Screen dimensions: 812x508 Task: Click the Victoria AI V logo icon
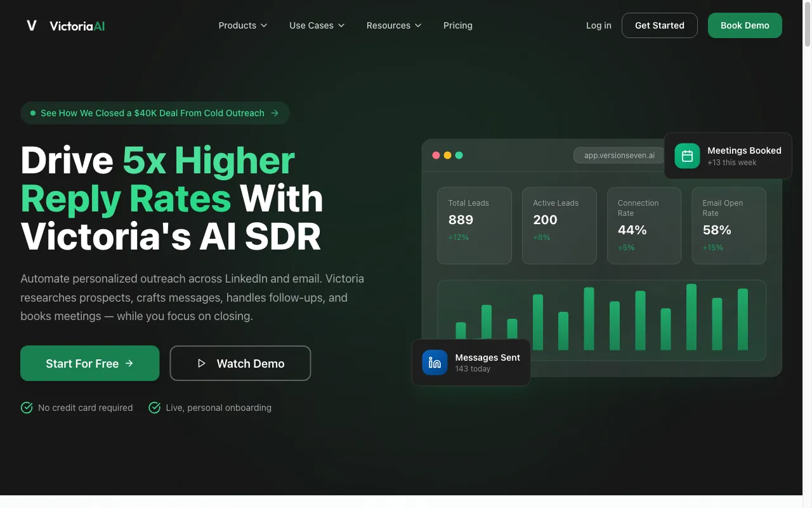pos(32,25)
